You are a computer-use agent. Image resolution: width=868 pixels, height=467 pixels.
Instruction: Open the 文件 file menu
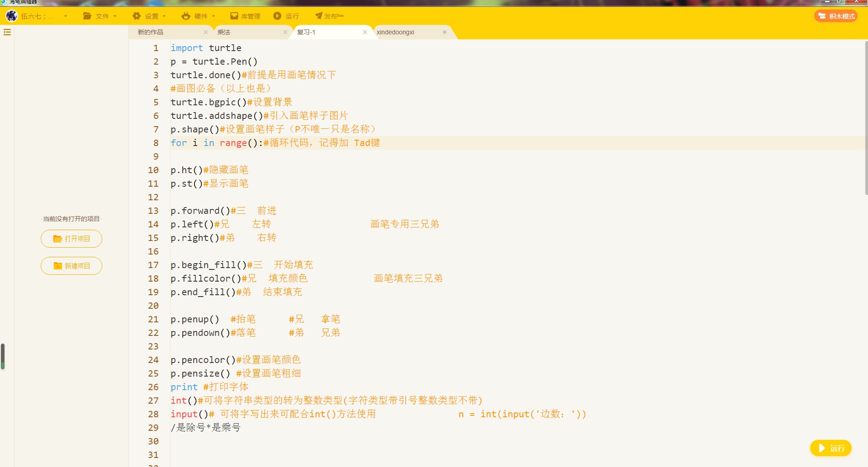tap(100, 16)
